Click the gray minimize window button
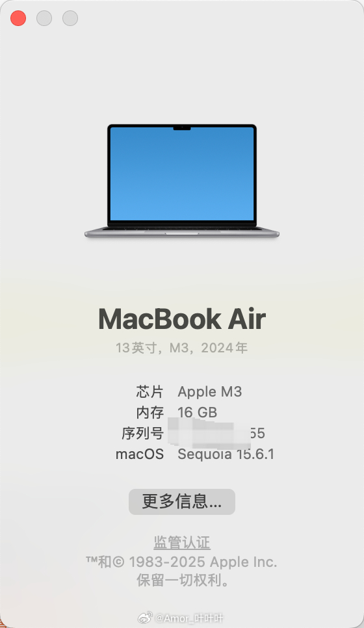Image resolution: width=364 pixels, height=628 pixels. coord(44,18)
